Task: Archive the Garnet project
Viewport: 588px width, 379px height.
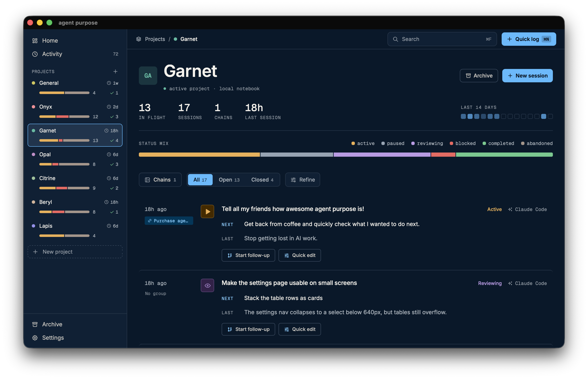Action: (x=479, y=76)
